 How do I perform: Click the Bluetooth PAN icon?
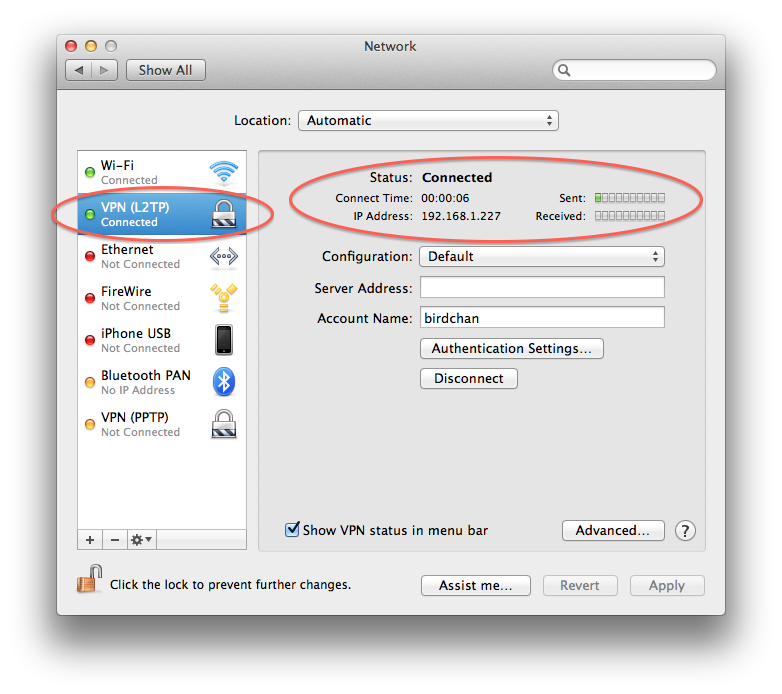pyautogui.click(x=224, y=382)
